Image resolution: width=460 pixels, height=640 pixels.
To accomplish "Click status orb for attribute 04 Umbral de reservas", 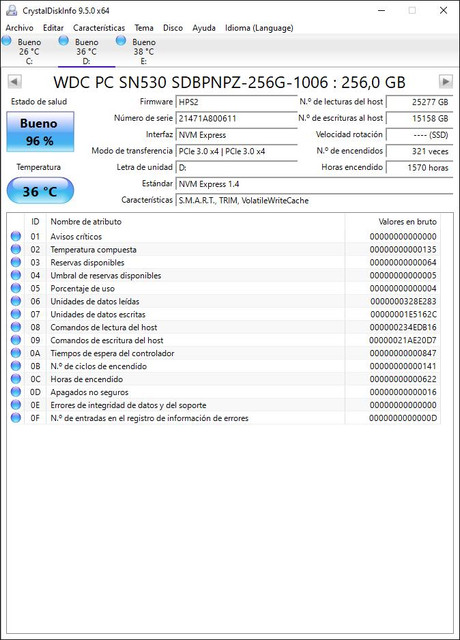I will (x=16, y=275).
